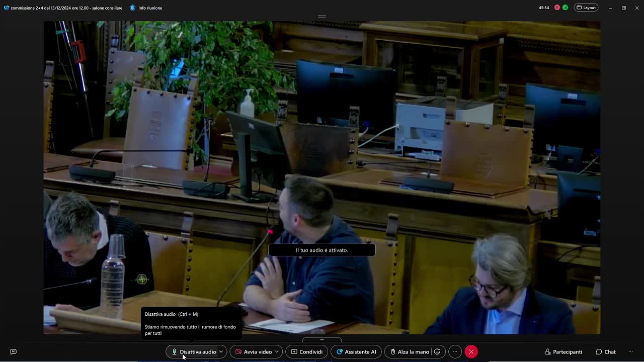
Task: Mute microphone with Disattiva audio button
Action: click(194, 352)
